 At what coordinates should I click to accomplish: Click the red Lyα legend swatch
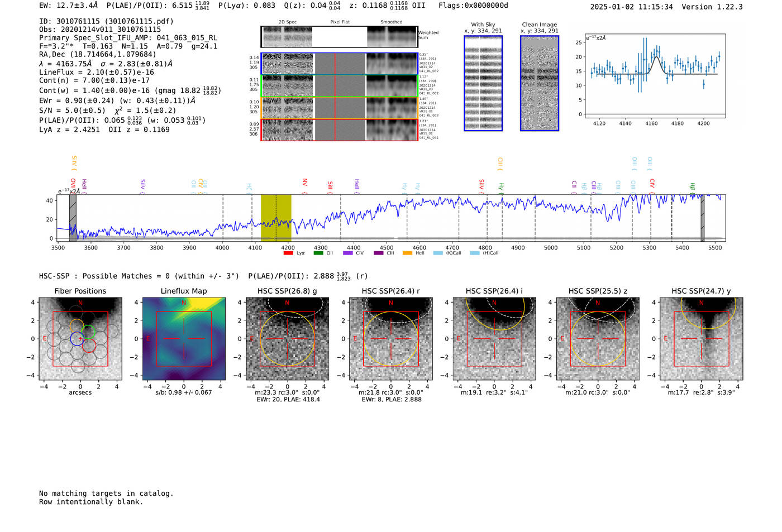(288, 253)
